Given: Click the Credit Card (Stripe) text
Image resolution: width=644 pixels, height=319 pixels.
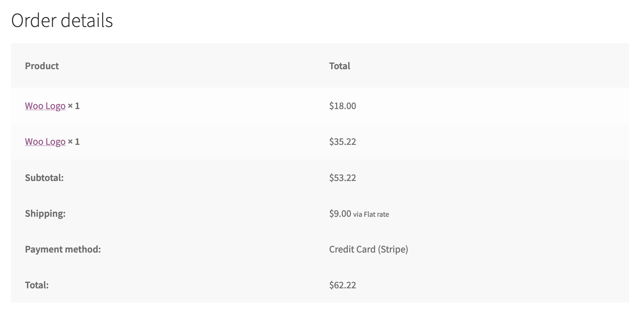Looking at the screenshot, I should [368, 249].
